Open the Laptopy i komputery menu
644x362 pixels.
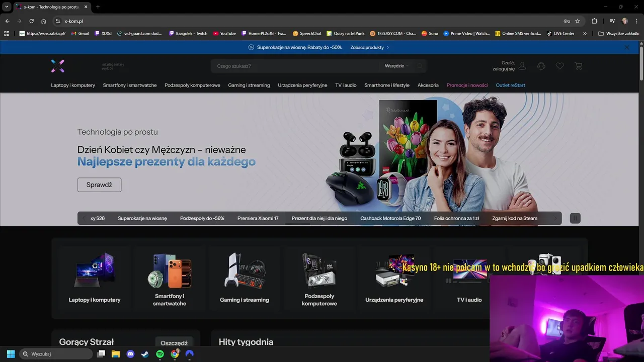click(x=73, y=85)
